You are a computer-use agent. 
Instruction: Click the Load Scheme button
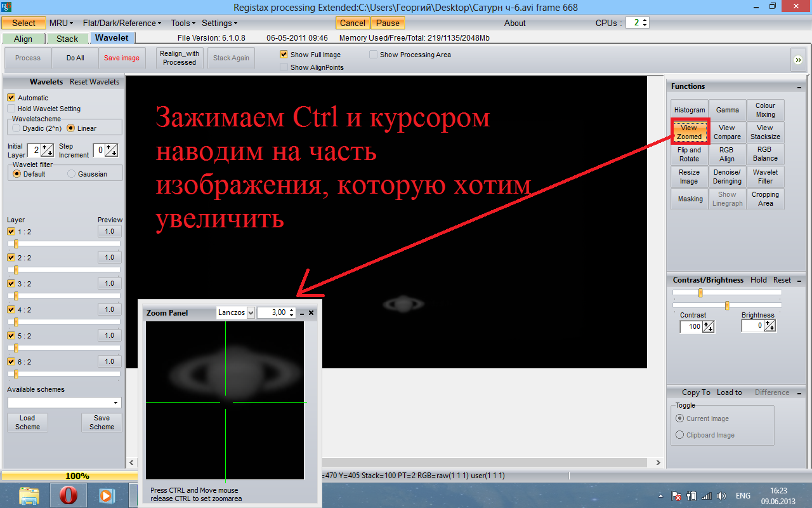click(27, 422)
